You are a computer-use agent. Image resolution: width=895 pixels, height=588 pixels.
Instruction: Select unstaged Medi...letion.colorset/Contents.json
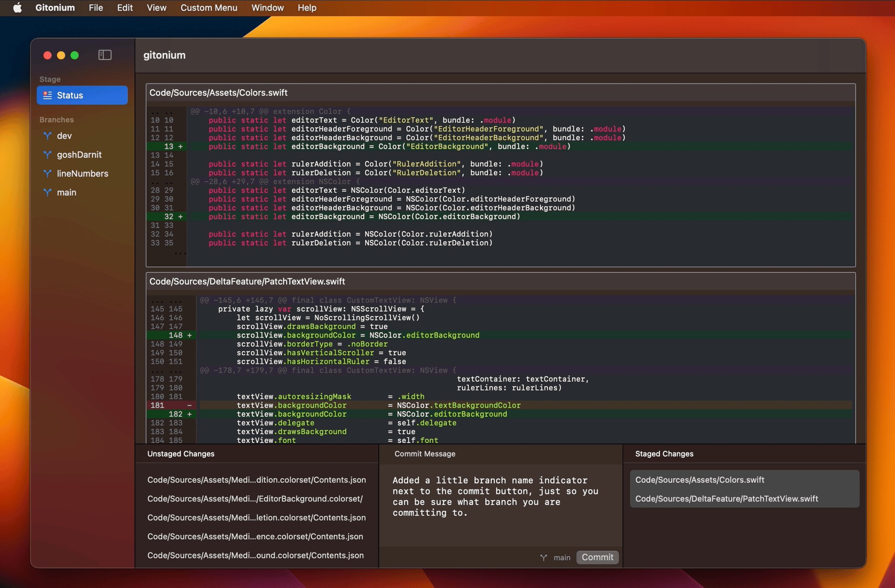tap(257, 517)
